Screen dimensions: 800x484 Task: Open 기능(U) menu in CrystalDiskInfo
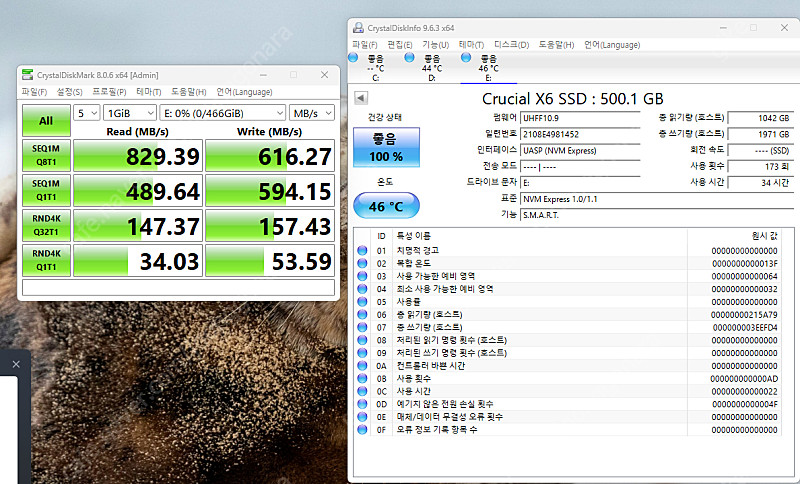click(435, 45)
